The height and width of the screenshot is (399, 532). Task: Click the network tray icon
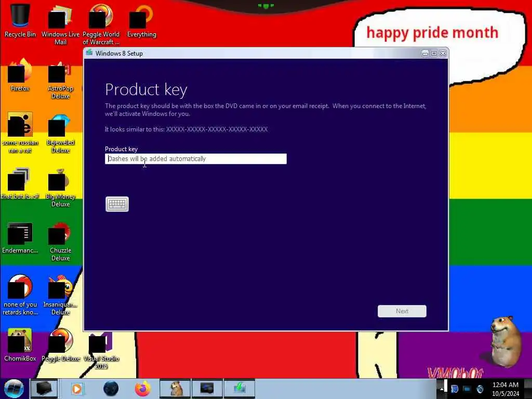pos(467,389)
